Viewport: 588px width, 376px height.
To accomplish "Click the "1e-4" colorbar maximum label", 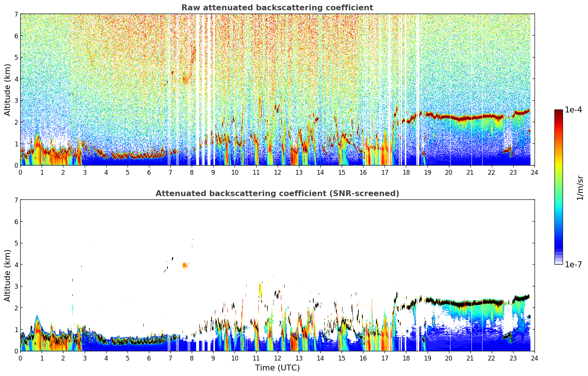I will pos(574,110).
